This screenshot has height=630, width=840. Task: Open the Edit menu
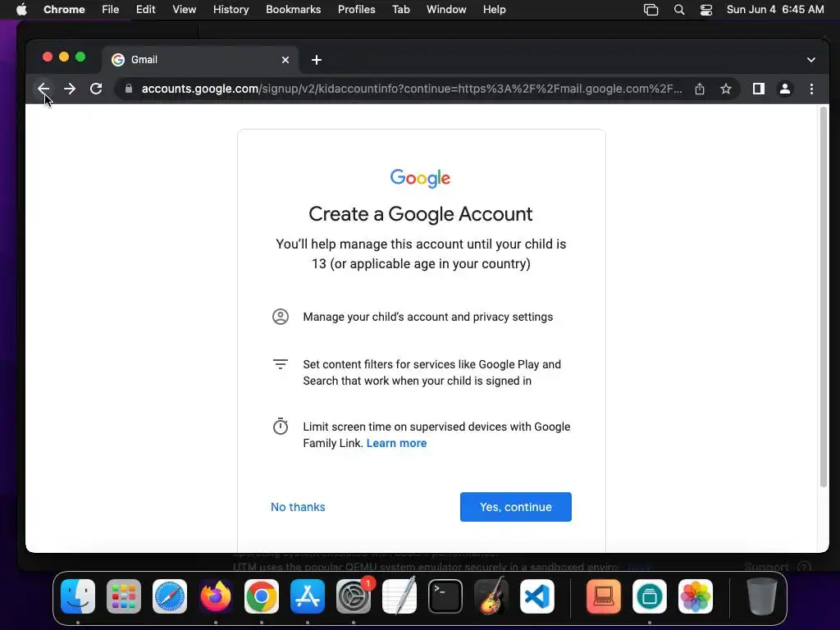tap(145, 10)
